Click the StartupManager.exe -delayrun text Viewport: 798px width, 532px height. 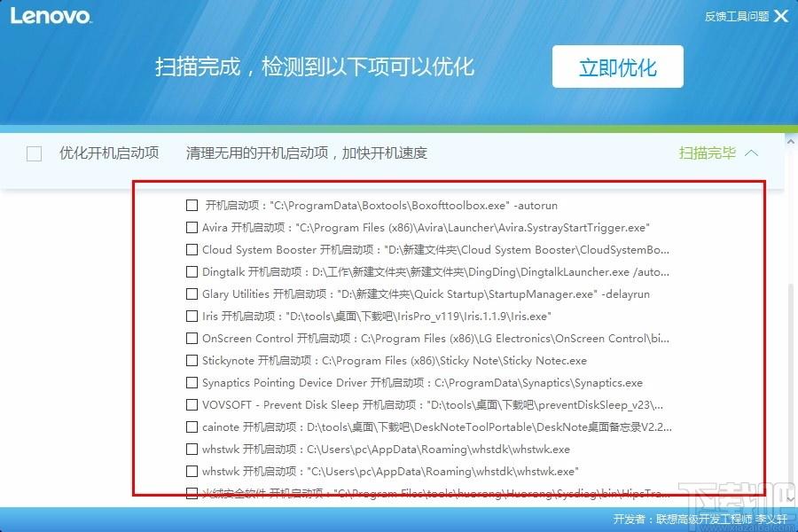point(493,293)
